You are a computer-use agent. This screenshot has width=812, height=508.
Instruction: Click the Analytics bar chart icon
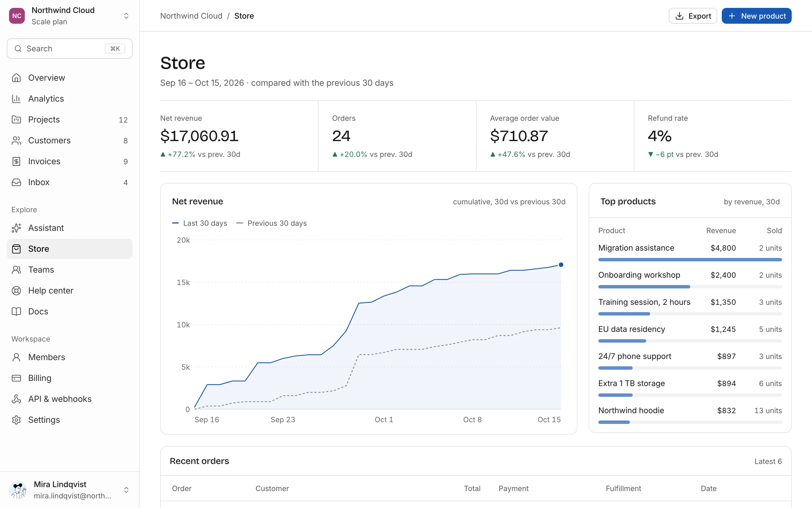coord(16,99)
